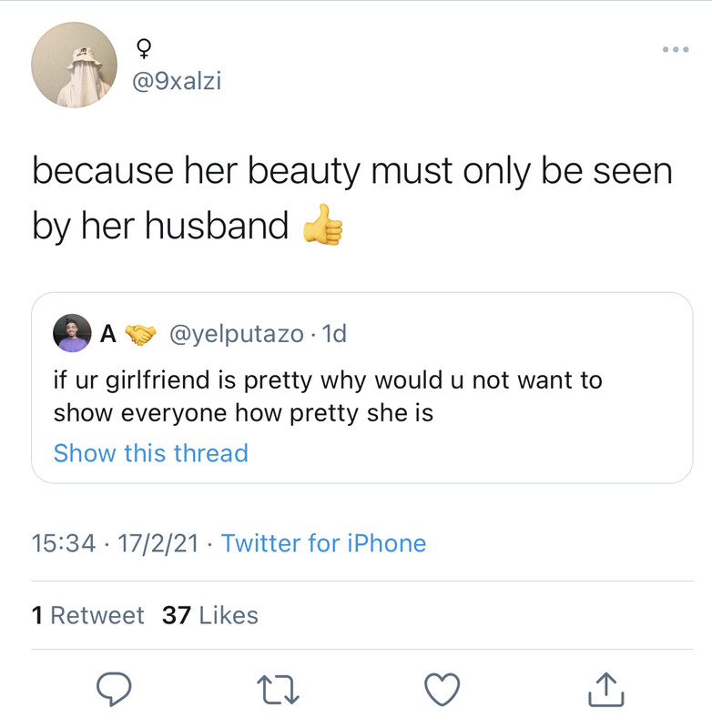Open the share icon at bottom right

[607, 691]
